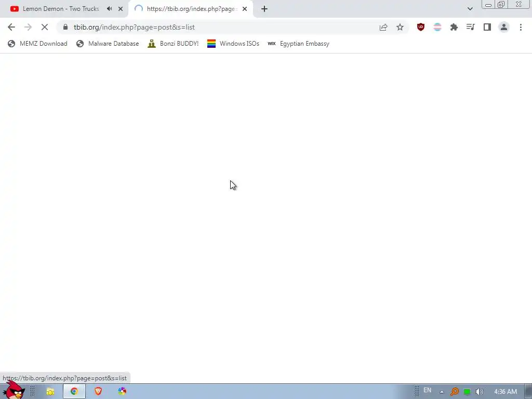This screenshot has height=399, width=532.
Task: Switch the EN input language
Action: point(427,390)
